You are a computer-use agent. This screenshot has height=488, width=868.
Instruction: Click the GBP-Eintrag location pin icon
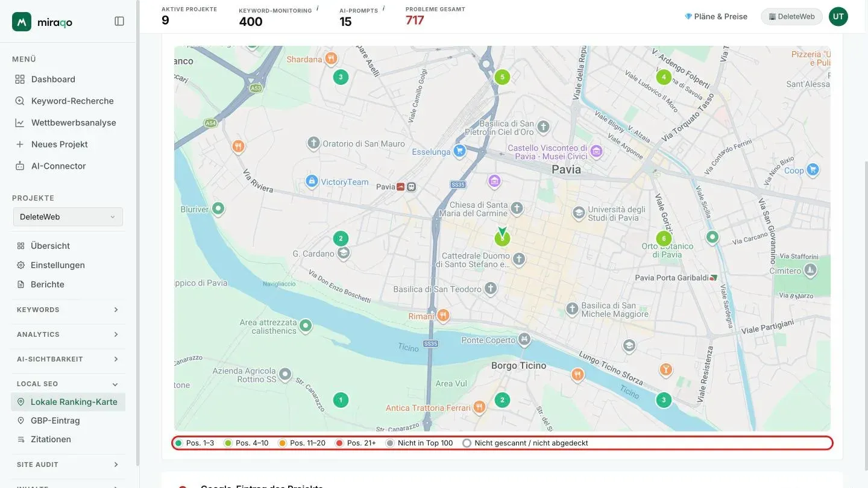(20, 421)
